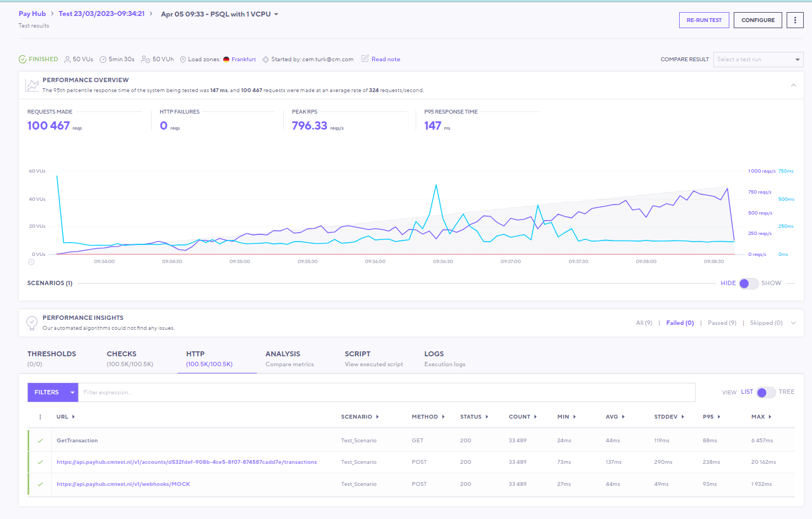Sort by the COUNT column
The height and width of the screenshot is (519, 812).
(x=523, y=417)
